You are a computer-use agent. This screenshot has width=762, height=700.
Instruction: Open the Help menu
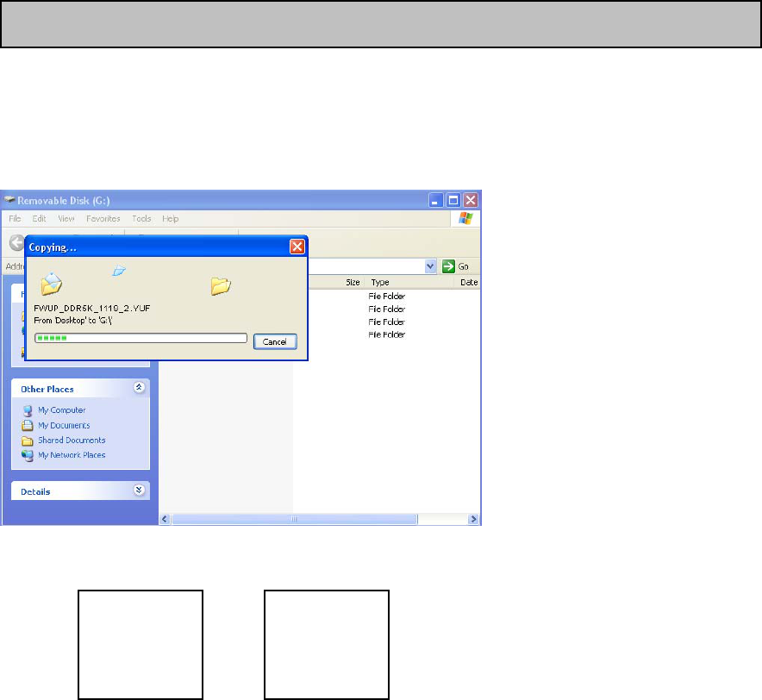(x=170, y=219)
